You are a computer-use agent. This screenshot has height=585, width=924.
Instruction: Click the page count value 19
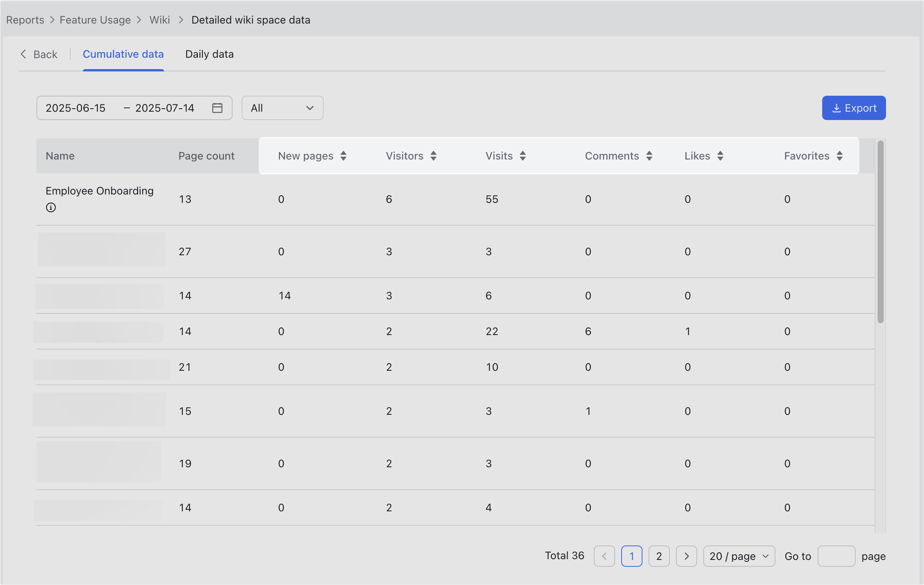[185, 463]
